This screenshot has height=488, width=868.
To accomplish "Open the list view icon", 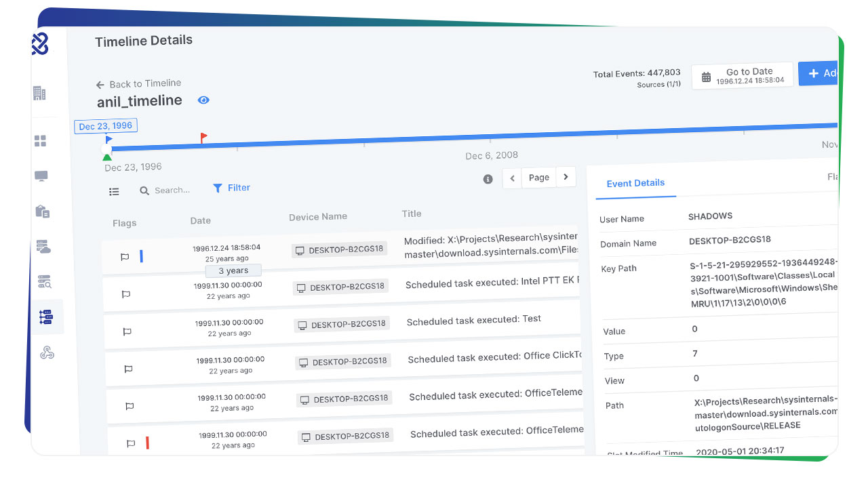I will tap(114, 192).
